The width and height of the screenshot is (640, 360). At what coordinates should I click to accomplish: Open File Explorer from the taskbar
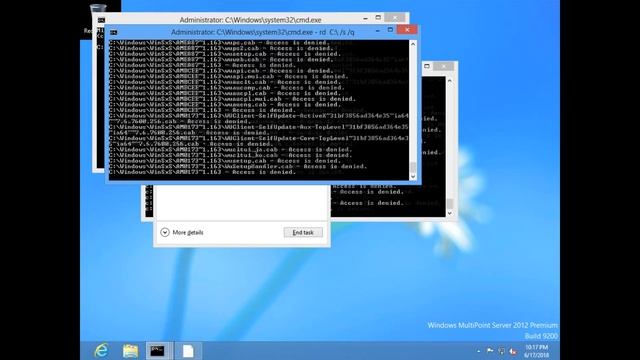[x=130, y=351]
